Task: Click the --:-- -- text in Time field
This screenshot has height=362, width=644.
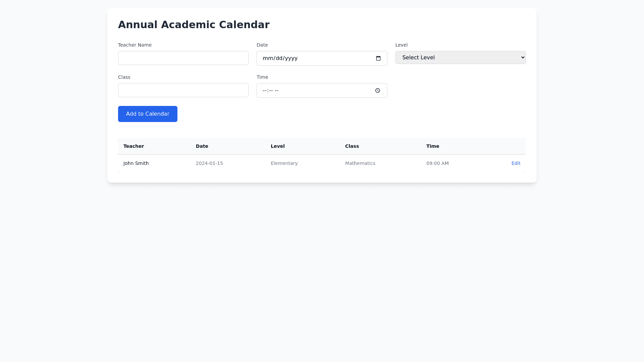Action: point(271,90)
